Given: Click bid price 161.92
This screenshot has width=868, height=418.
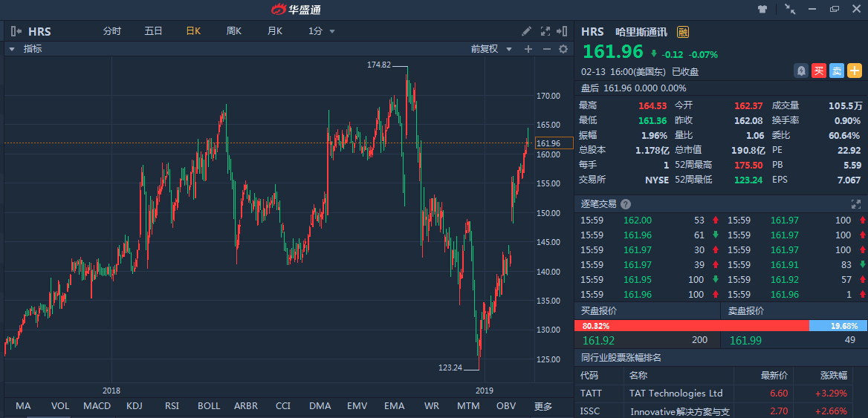Looking at the screenshot, I should click(597, 340).
